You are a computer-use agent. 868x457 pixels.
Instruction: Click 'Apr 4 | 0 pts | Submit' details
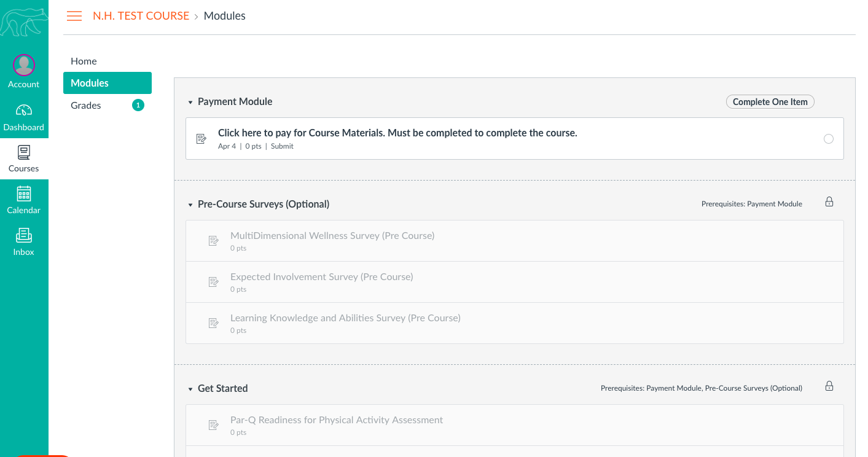click(x=256, y=146)
